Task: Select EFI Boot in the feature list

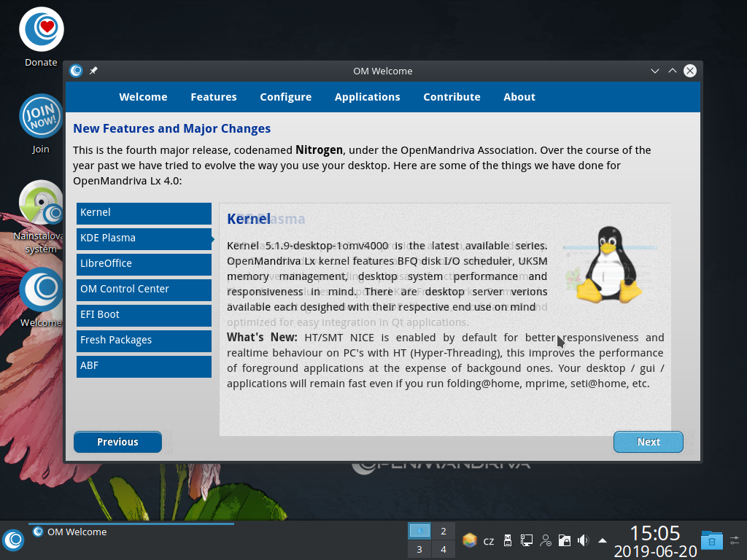Action: 144,315
